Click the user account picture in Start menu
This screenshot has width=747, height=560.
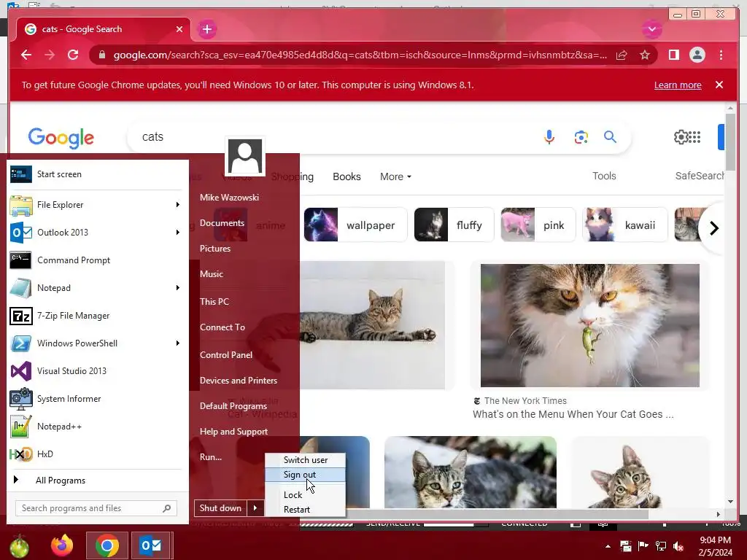click(245, 156)
